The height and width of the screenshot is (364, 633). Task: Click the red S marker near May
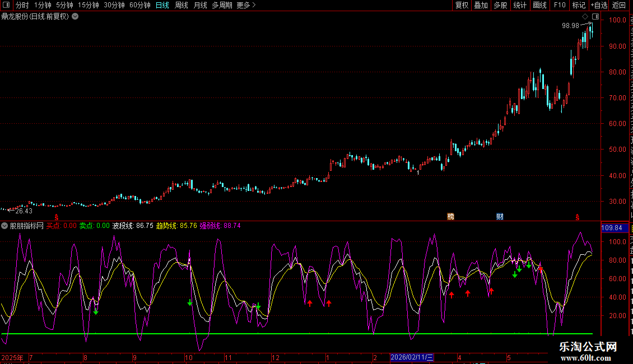pyautogui.click(x=578, y=217)
